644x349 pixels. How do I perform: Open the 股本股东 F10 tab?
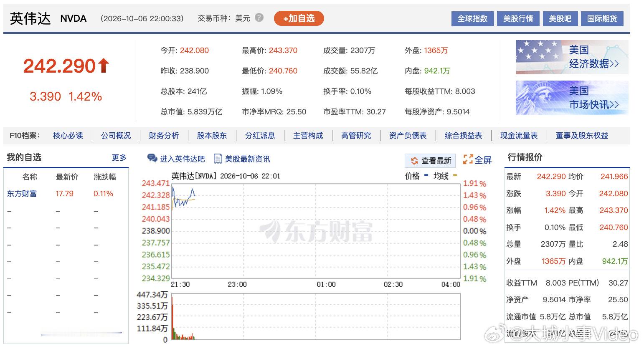tap(212, 136)
